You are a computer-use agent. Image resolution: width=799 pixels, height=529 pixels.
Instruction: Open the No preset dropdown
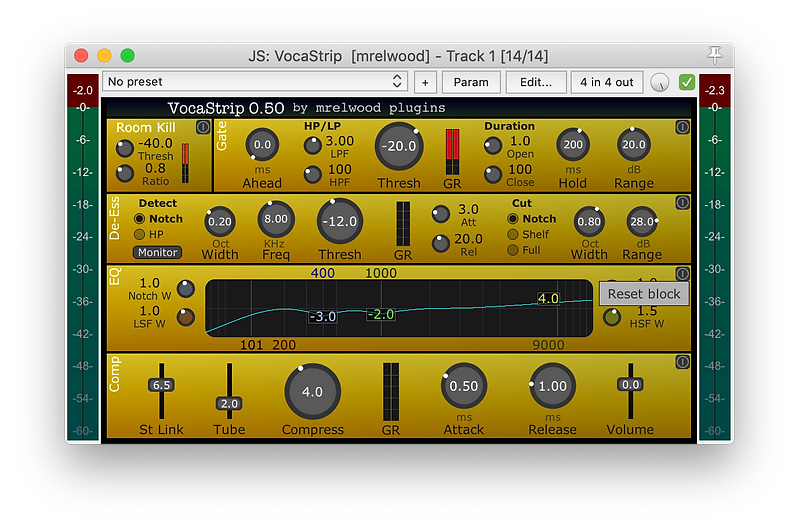click(x=255, y=82)
